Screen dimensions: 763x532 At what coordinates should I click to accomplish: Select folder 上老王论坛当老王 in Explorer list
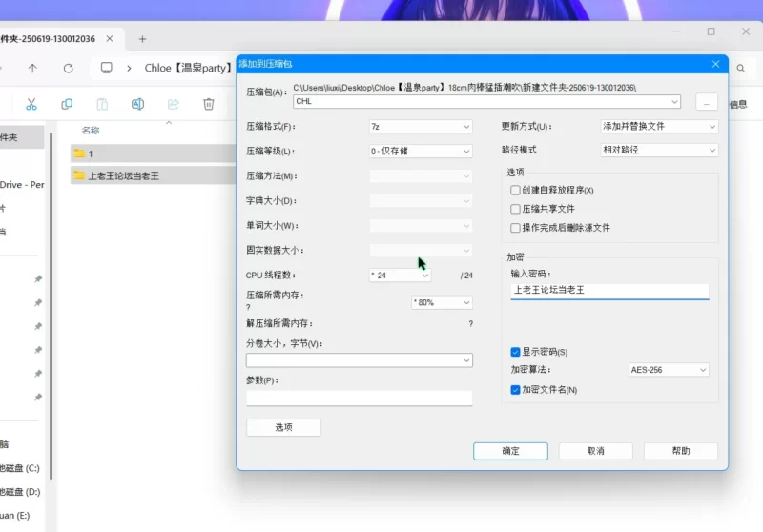click(x=154, y=175)
